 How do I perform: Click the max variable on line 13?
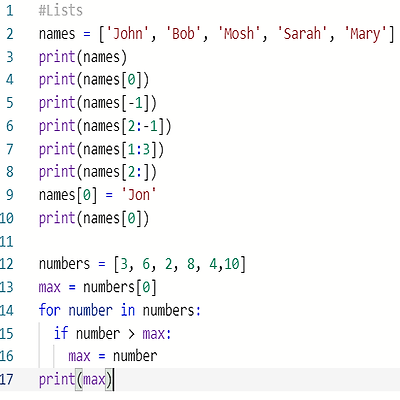pos(50,287)
